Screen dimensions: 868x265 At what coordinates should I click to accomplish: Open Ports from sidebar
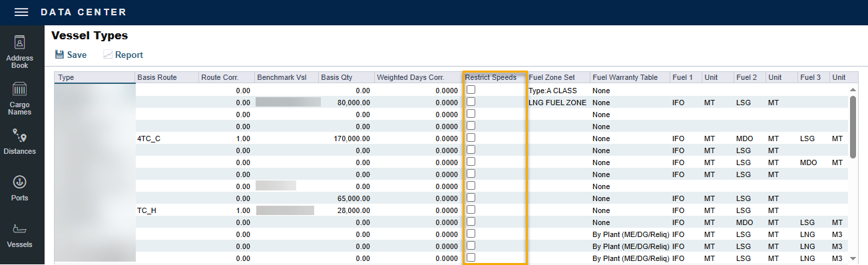(x=19, y=188)
